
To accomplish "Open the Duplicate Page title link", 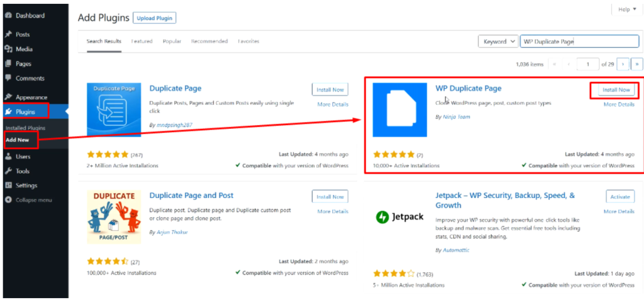I will point(175,88).
